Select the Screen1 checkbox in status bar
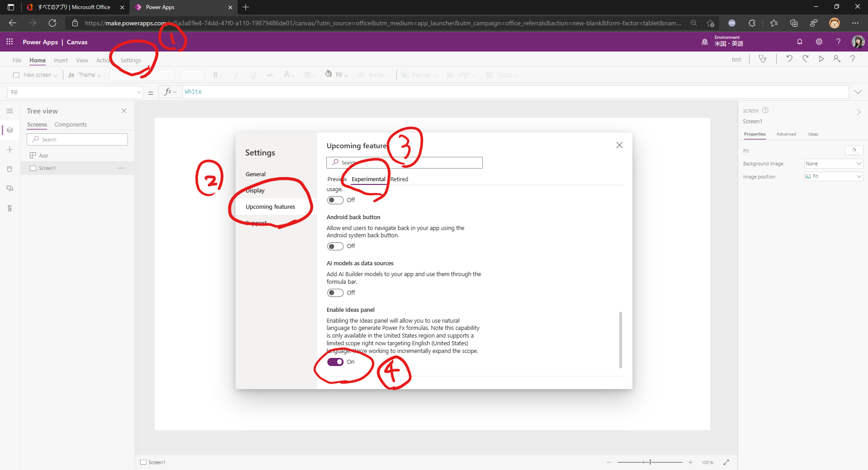 143,462
